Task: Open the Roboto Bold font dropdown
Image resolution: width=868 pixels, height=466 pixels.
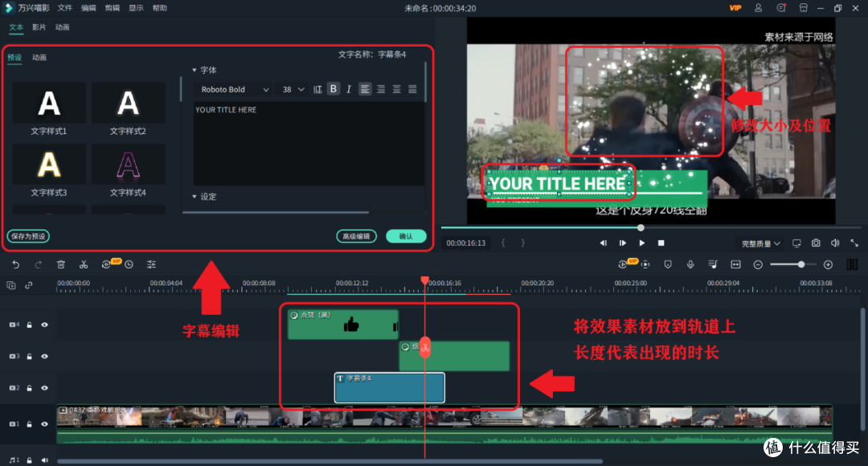Action: click(x=234, y=89)
